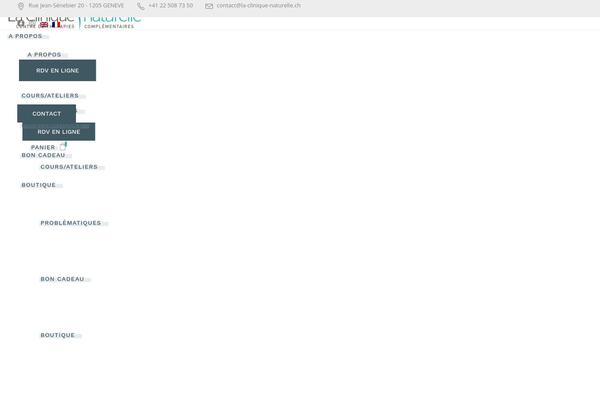Viewport: 600px width, 400px height.
Task: Switch language using the French flag
Action: [56, 24]
